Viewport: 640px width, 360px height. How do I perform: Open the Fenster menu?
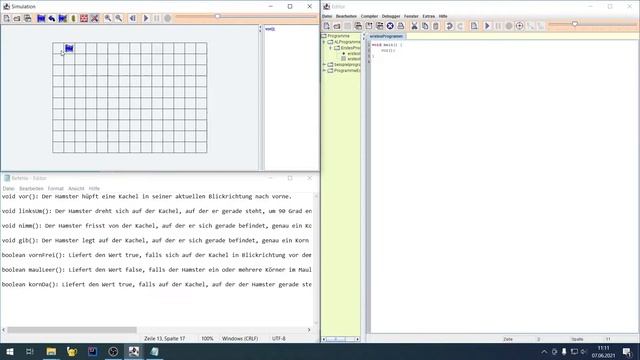tap(411, 16)
